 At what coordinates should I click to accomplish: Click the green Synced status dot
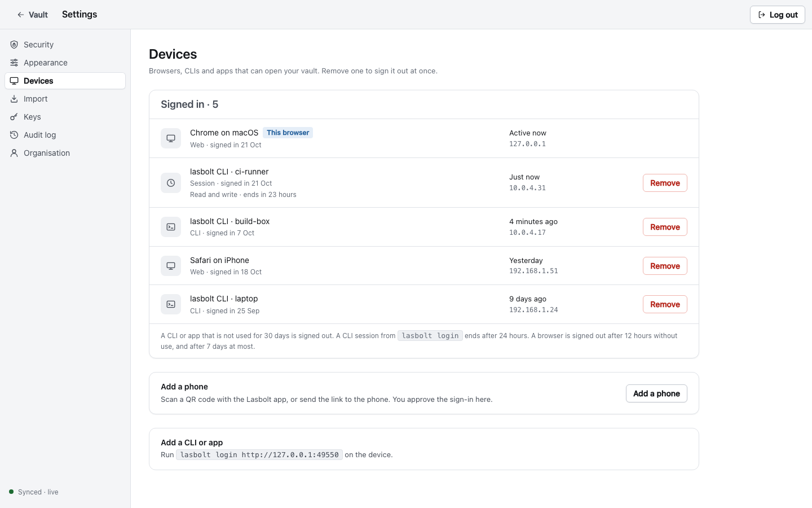[11, 492]
